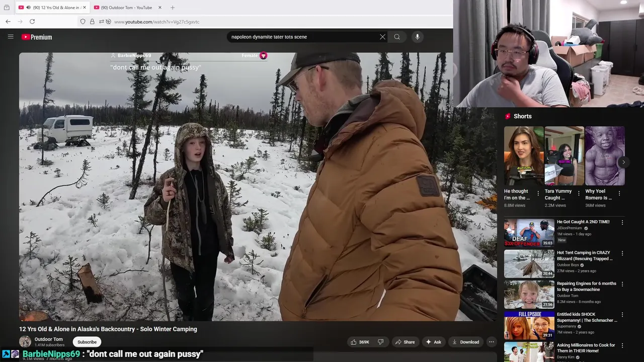Play 'Hot Tent Camping in CRAZY Blizzard' thumbnail
Viewport: 644px width, 362px height.
point(529,263)
